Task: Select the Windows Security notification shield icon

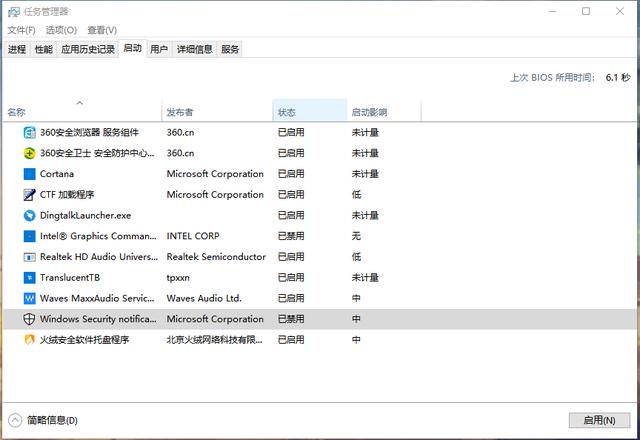Action: [x=30, y=319]
